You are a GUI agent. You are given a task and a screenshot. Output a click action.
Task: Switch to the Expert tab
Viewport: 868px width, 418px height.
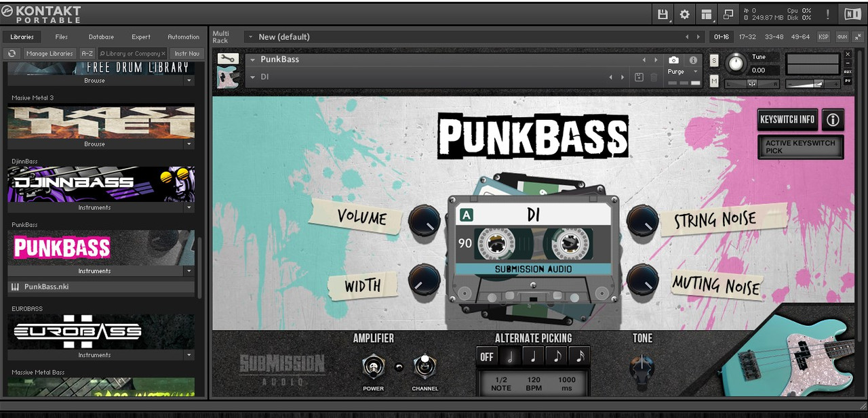(x=141, y=37)
